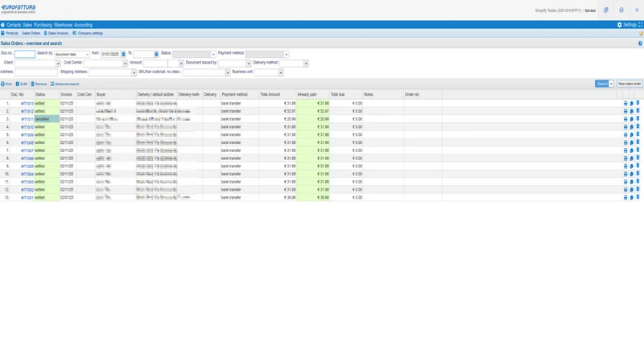Copy order #IT1001 with its row copy icon
This screenshot has height=362, width=644.
pyautogui.click(x=632, y=197)
